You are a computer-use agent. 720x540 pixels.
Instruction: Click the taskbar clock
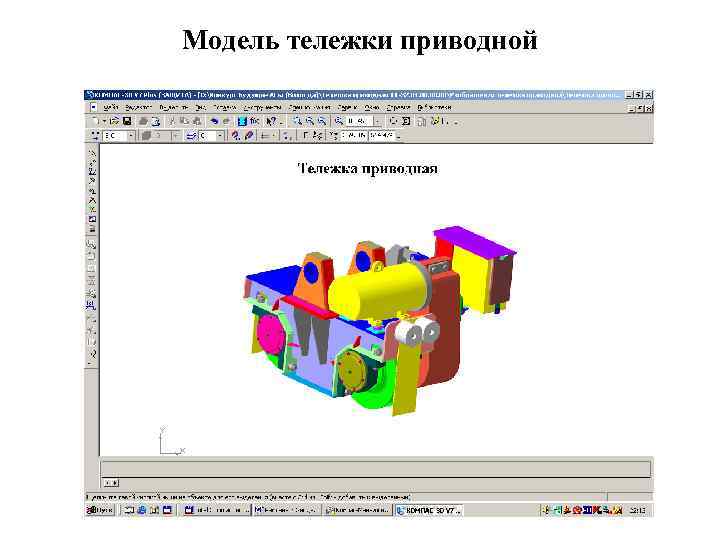click(637, 510)
